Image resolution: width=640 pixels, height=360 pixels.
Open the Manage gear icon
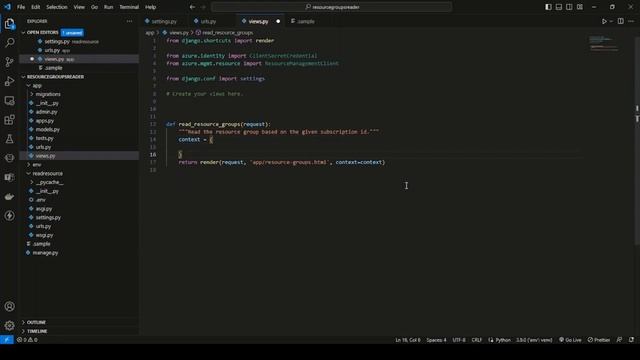pos(9,325)
